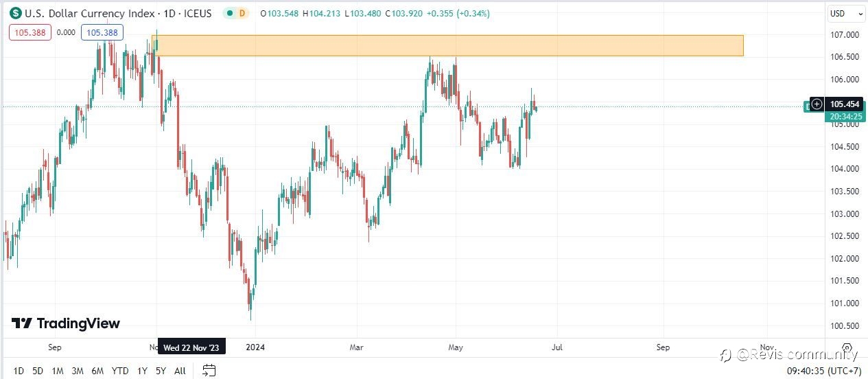Click the plus icon beside price 105.454

pyautogui.click(x=817, y=104)
